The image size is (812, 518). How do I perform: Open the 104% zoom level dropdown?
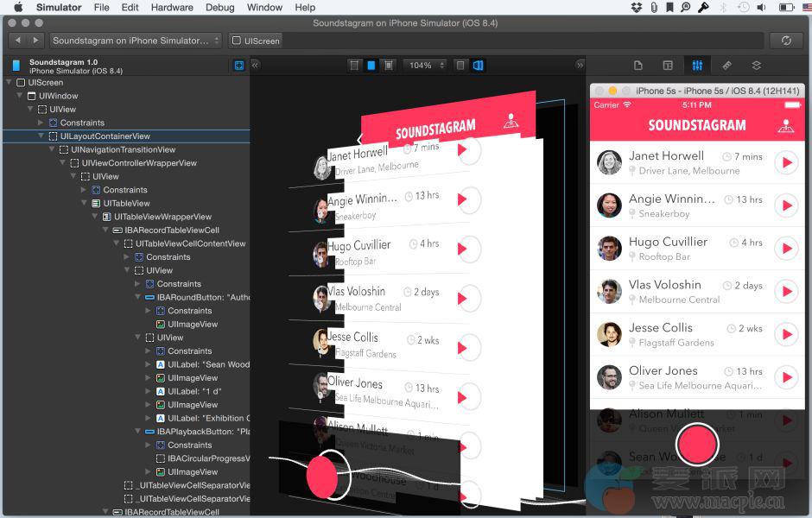[x=425, y=66]
